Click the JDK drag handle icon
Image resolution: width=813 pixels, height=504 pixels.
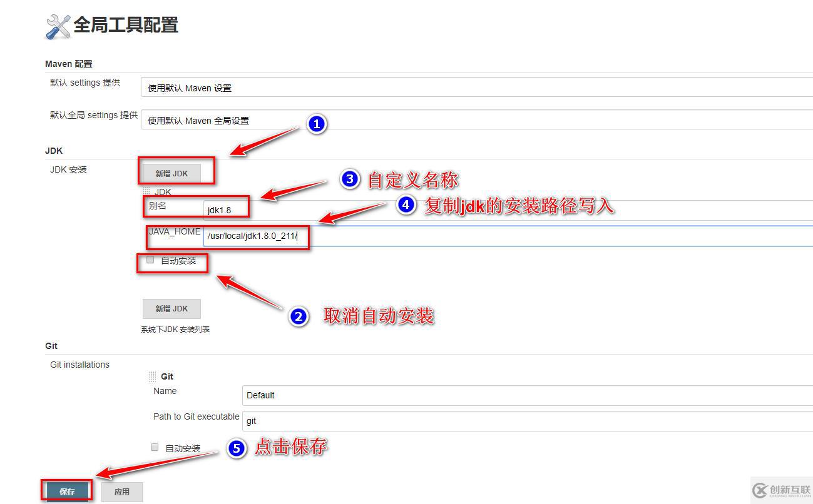click(x=146, y=191)
